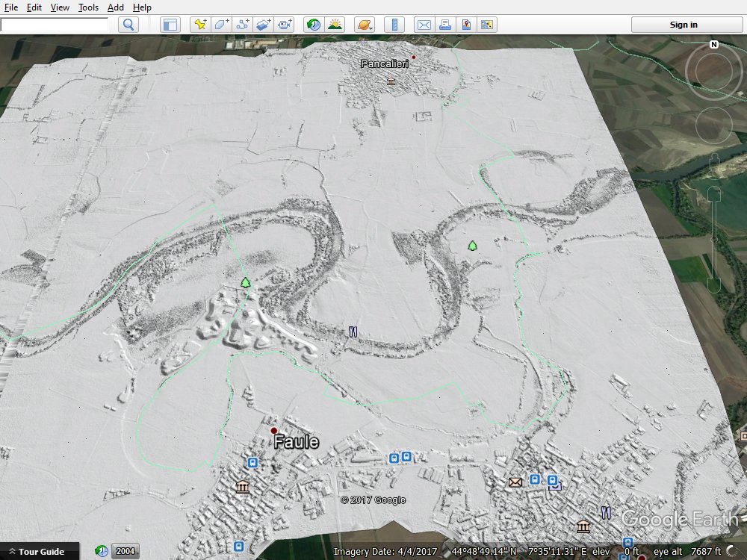Click the search input field
747x560 pixels.
click(x=54, y=25)
